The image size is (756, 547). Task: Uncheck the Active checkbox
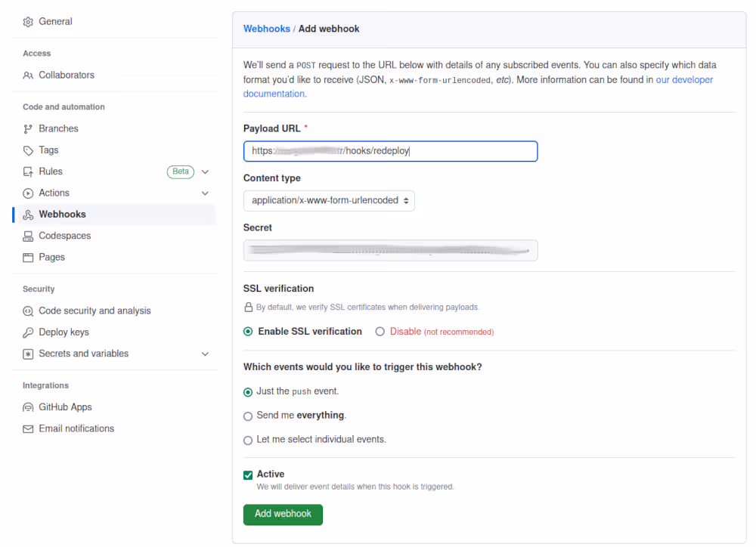248,474
